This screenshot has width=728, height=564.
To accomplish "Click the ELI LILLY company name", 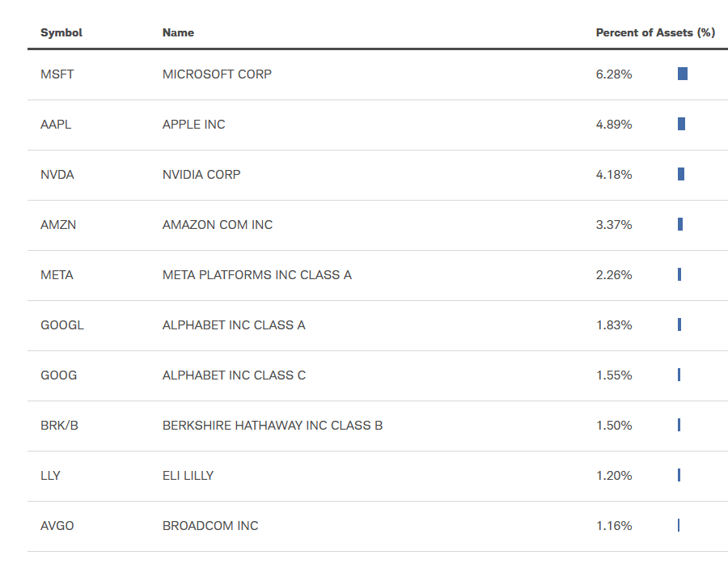I will (188, 476).
